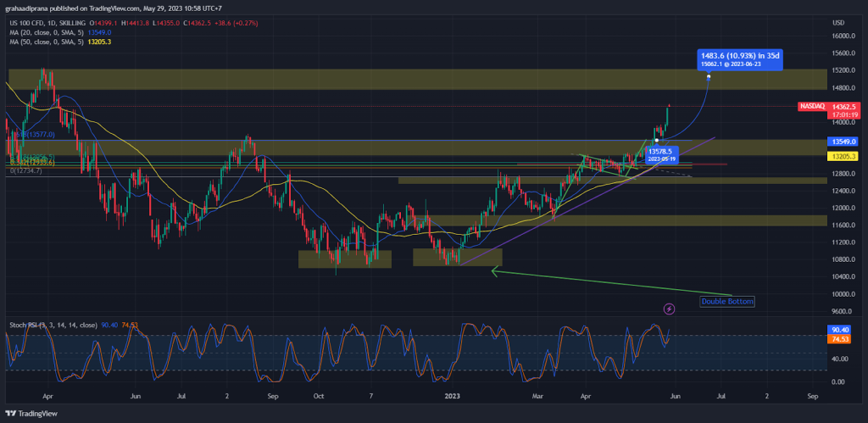Select the 'Double Bottom' text label
The width and height of the screenshot is (868, 423).
click(727, 302)
